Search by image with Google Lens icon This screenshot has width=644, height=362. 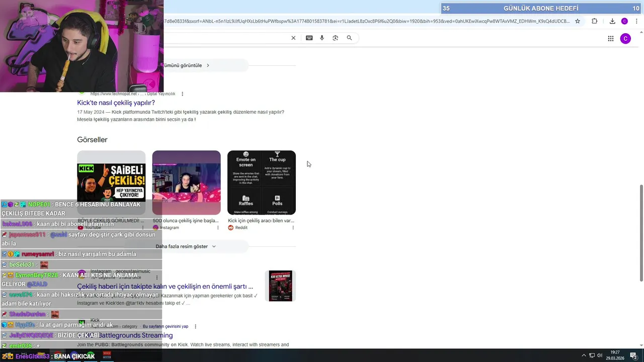coord(336,38)
